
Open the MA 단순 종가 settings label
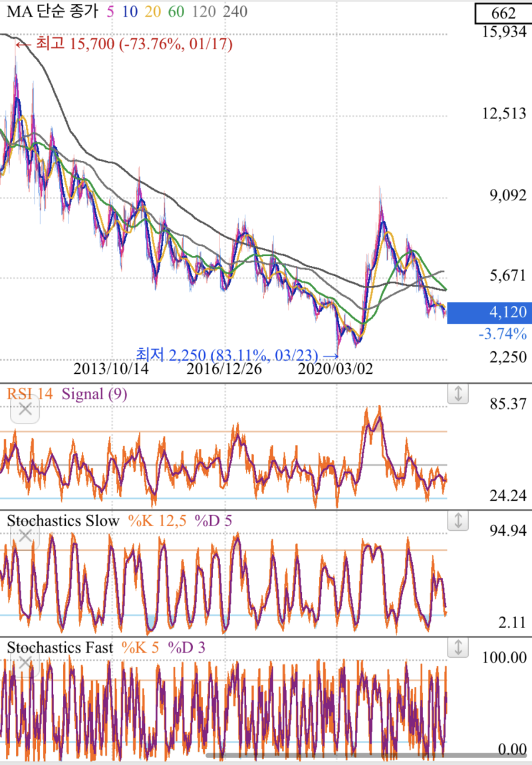pos(52,11)
